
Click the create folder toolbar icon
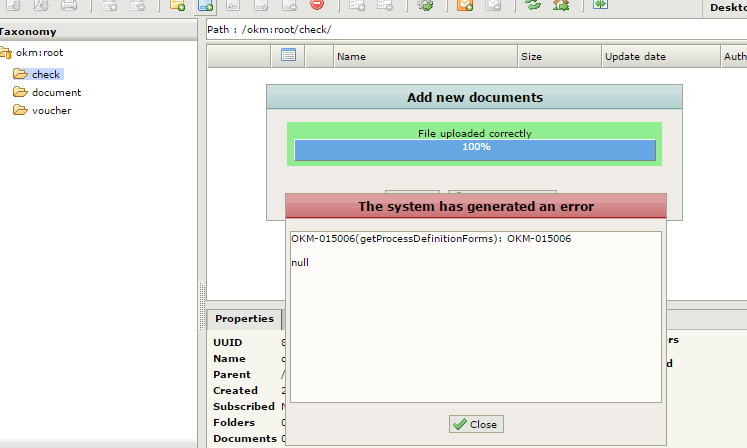click(178, 6)
